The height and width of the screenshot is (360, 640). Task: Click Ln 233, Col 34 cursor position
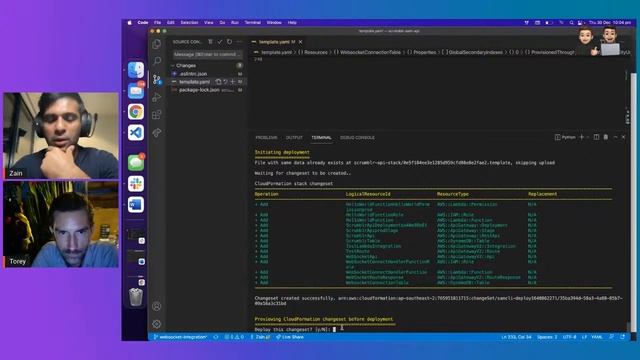click(x=516, y=337)
